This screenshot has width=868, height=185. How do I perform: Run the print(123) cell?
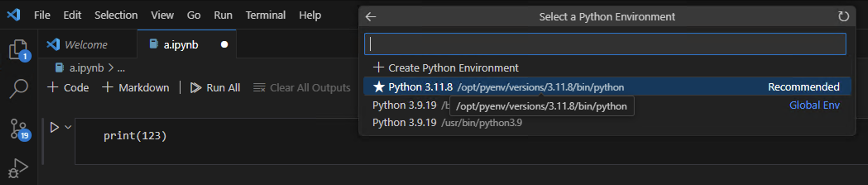tap(54, 127)
